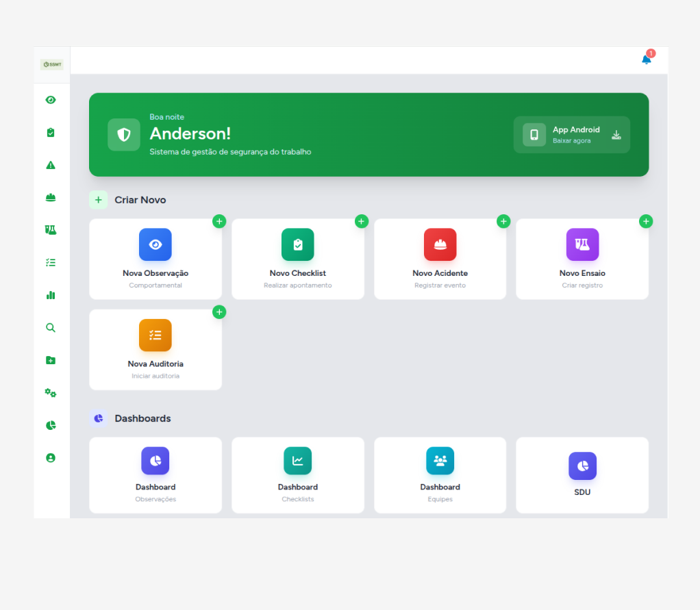Open the SDU dashboard card

(x=582, y=475)
